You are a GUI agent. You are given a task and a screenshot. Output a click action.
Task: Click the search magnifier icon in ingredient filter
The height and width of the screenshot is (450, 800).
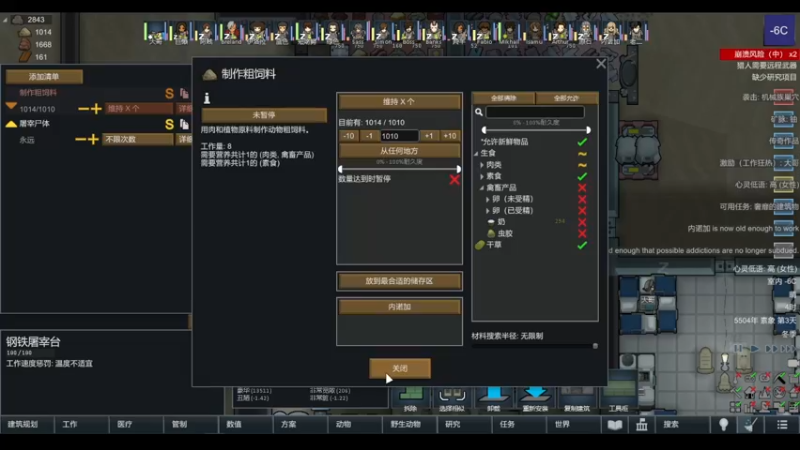click(479, 112)
